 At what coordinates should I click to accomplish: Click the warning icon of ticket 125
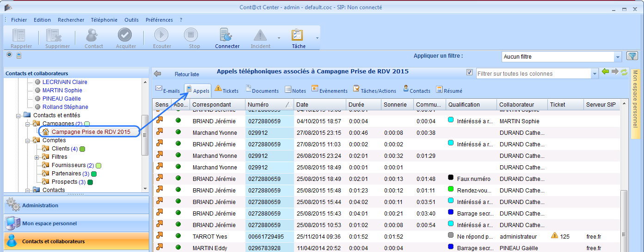click(554, 235)
